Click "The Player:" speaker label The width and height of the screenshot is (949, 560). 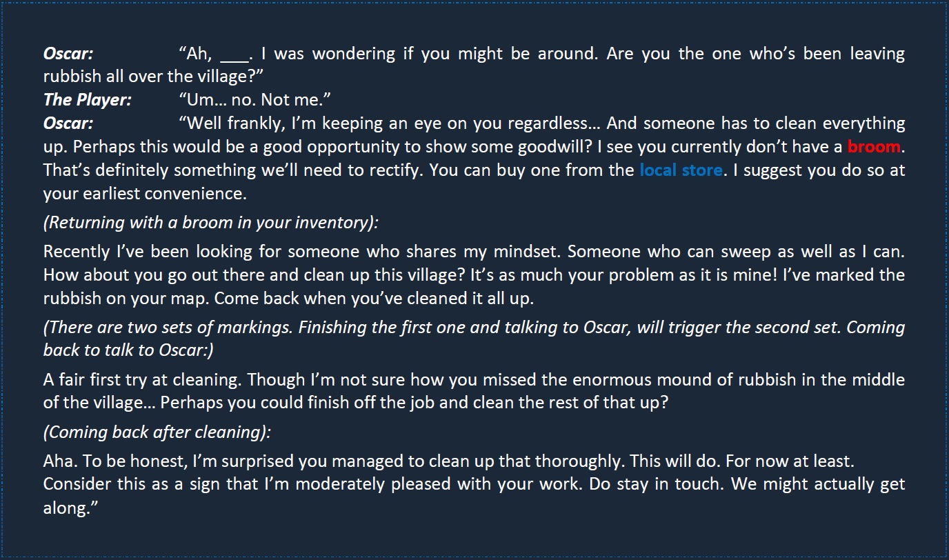point(87,100)
